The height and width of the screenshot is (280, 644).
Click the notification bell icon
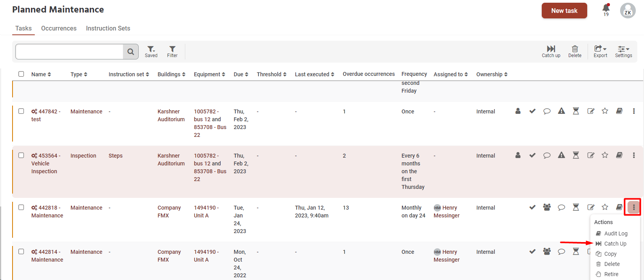click(x=606, y=9)
